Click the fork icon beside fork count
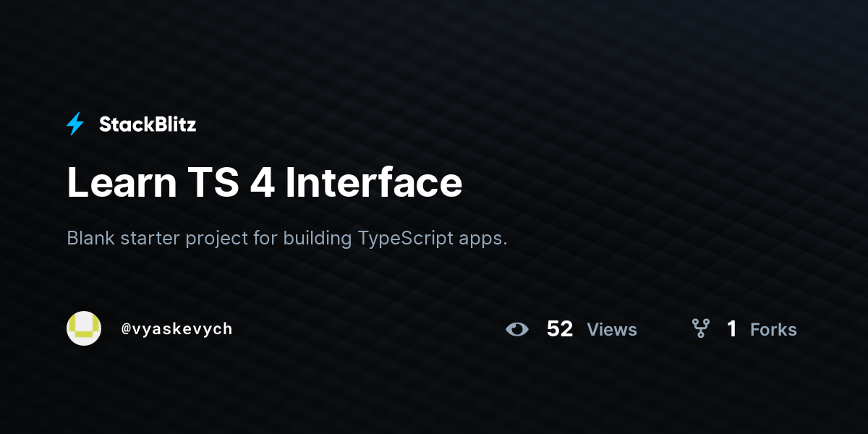This screenshot has height=434, width=868. point(700,329)
